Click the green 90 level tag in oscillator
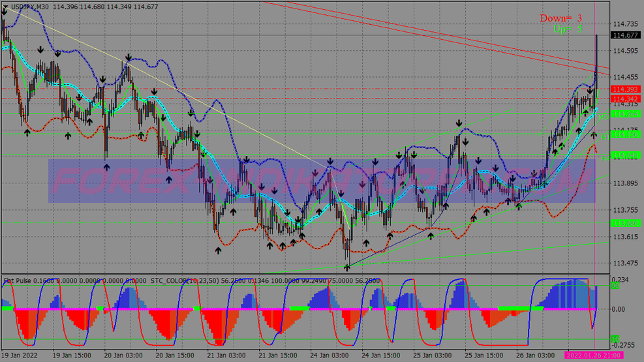This screenshot has width=644, height=362. [614, 286]
